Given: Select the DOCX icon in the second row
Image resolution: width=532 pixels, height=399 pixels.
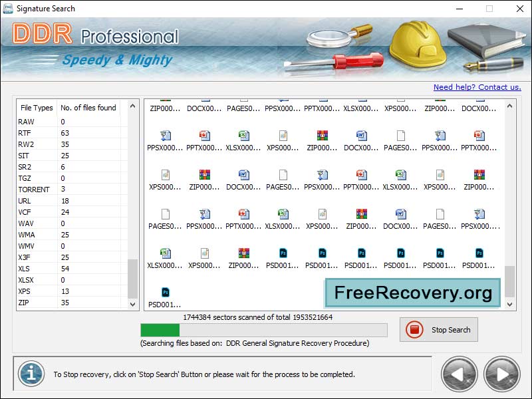Looking at the screenshot, I should pyautogui.click(x=362, y=136).
